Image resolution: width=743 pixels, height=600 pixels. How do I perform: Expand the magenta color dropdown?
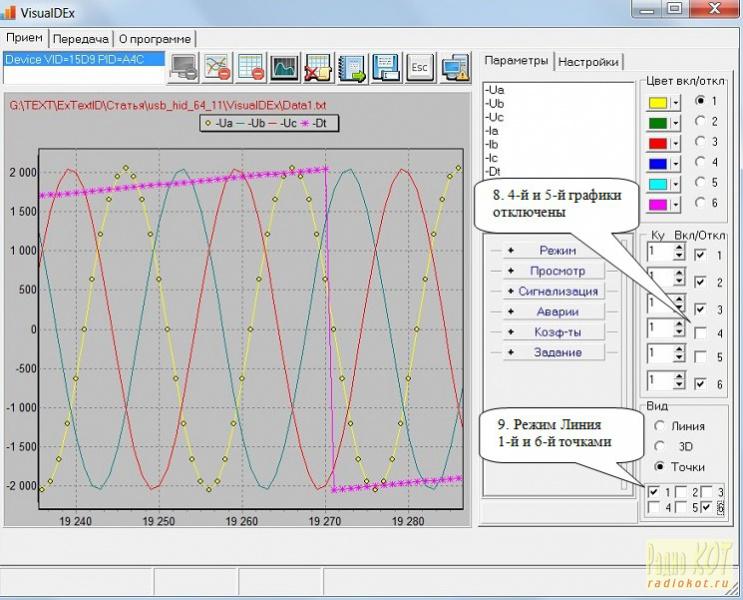point(675,204)
